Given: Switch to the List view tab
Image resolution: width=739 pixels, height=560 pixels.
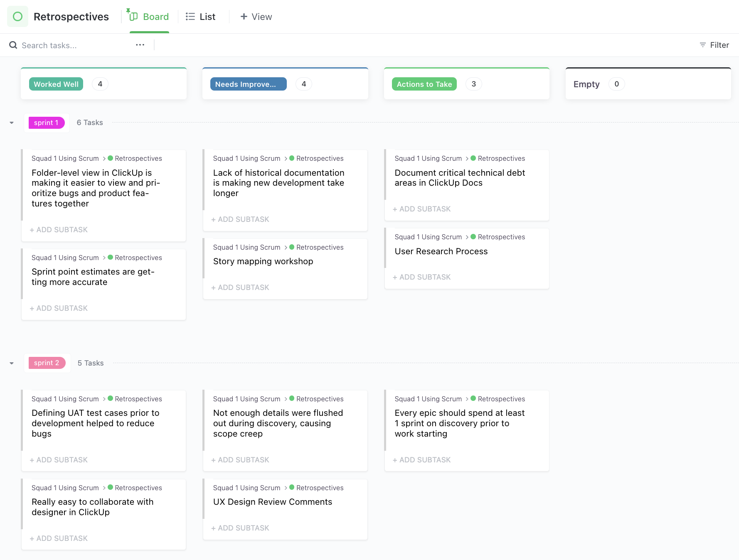Looking at the screenshot, I should [x=200, y=17].
